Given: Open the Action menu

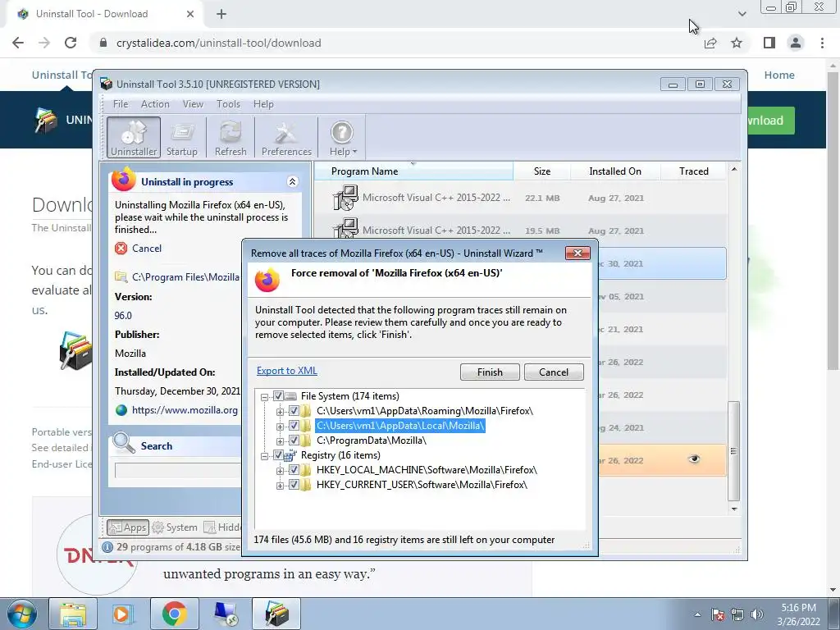Looking at the screenshot, I should point(155,104).
